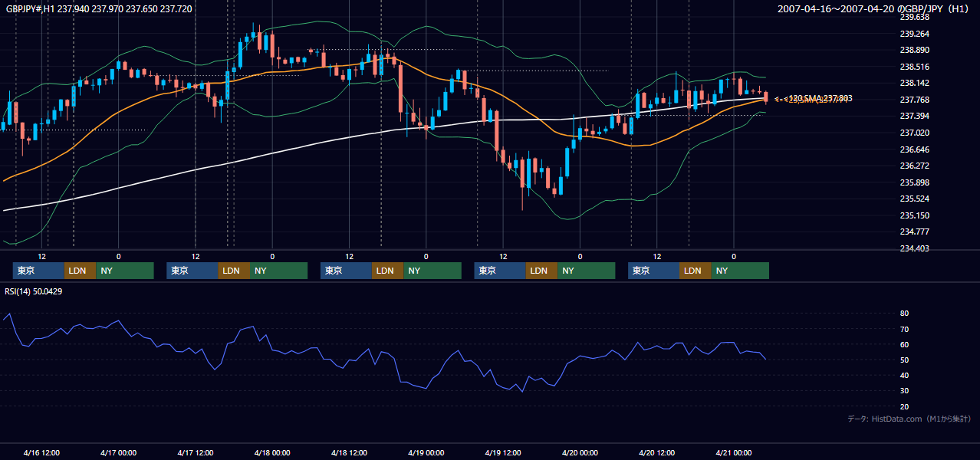Click the 236.272 price axis label

pos(915,166)
